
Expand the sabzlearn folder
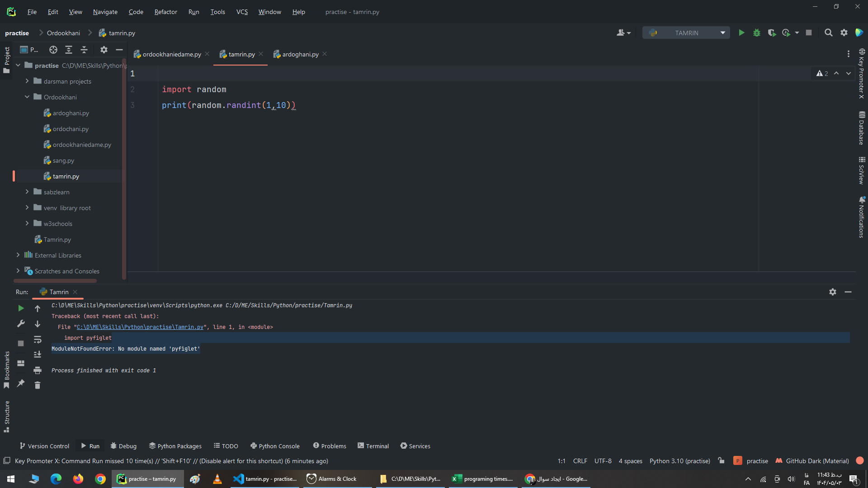coord(27,192)
